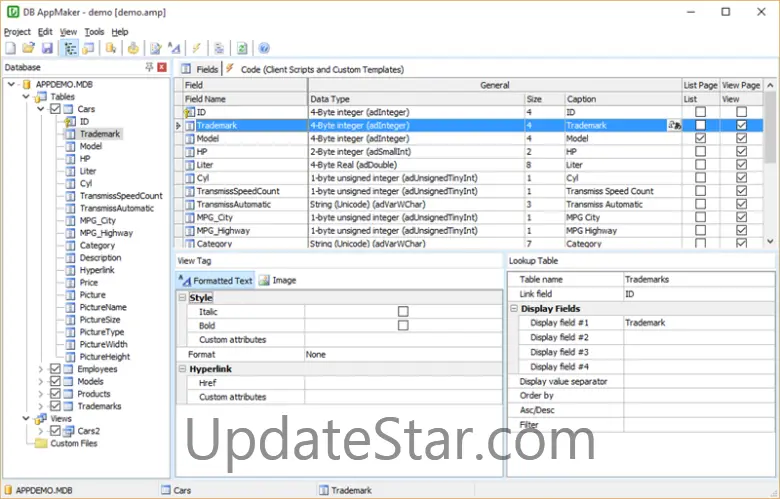Image resolution: width=780 pixels, height=499 pixels.
Task: Toggle the Models table checkbox
Action: click(55, 382)
